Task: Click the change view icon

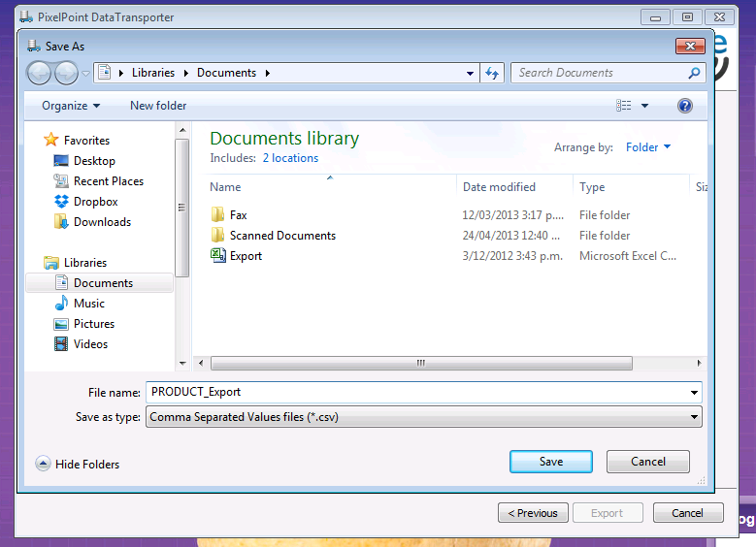Action: [x=624, y=106]
